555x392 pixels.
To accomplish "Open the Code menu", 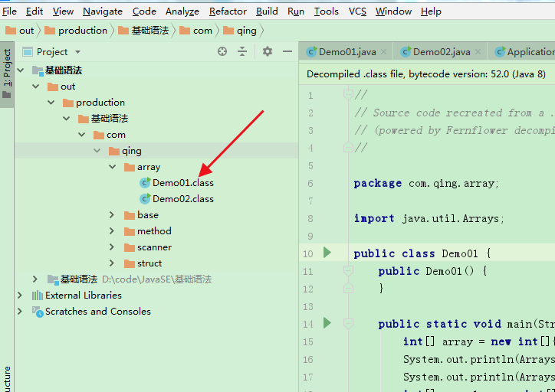I will [144, 11].
